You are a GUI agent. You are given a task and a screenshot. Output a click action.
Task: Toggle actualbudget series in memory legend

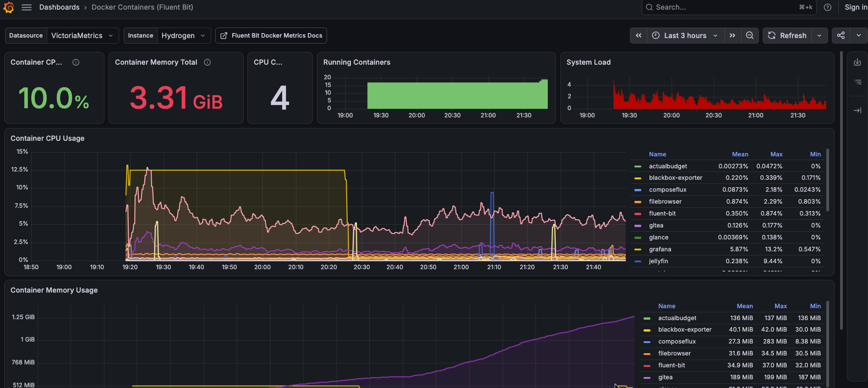pyautogui.click(x=677, y=318)
